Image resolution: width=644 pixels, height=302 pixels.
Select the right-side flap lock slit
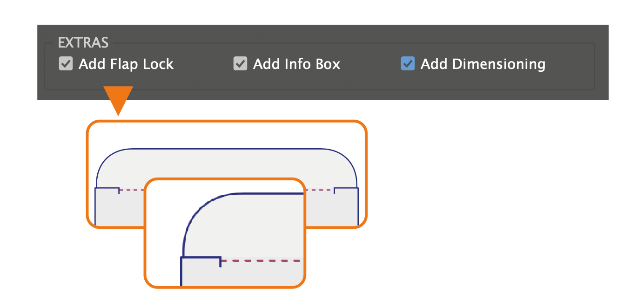click(x=335, y=189)
